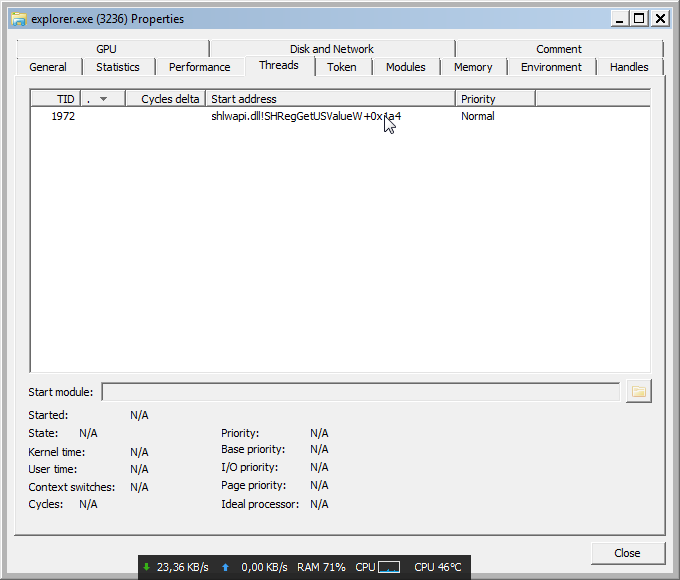Open the start module folder icon button
This screenshot has width=680, height=580.
pos(638,392)
